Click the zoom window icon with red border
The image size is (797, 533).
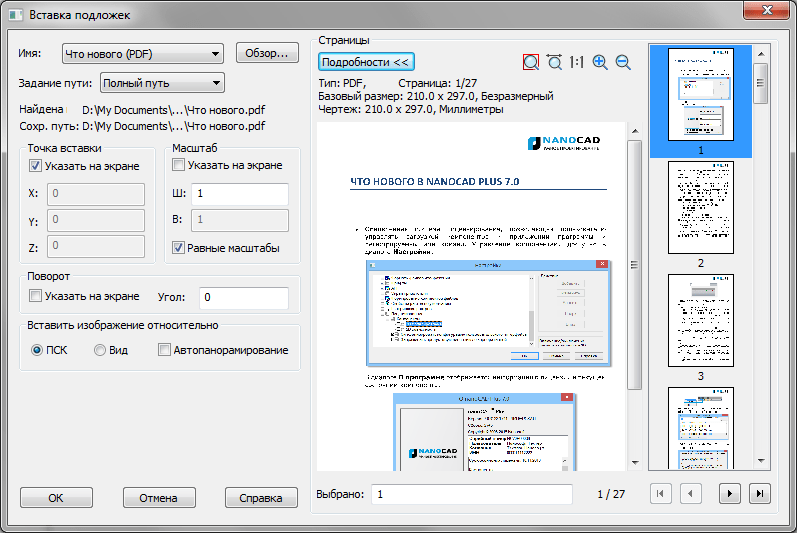pyautogui.click(x=531, y=62)
